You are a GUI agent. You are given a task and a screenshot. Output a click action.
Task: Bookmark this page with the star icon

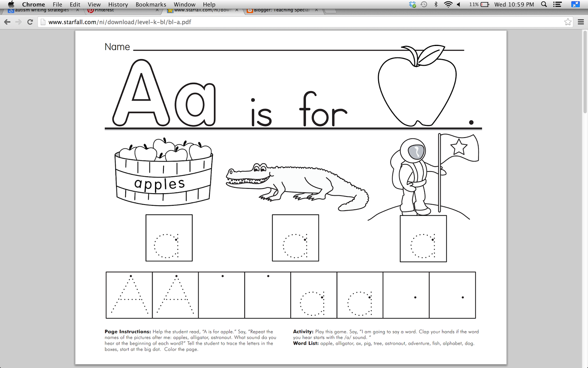click(x=568, y=22)
